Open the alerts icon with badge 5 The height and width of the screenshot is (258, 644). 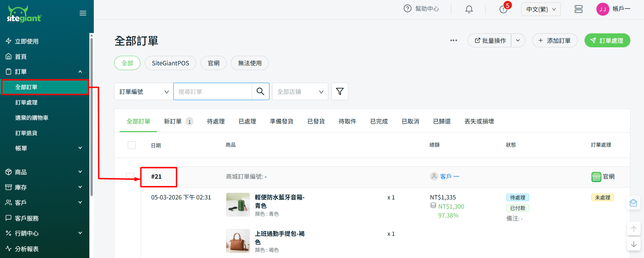click(503, 9)
